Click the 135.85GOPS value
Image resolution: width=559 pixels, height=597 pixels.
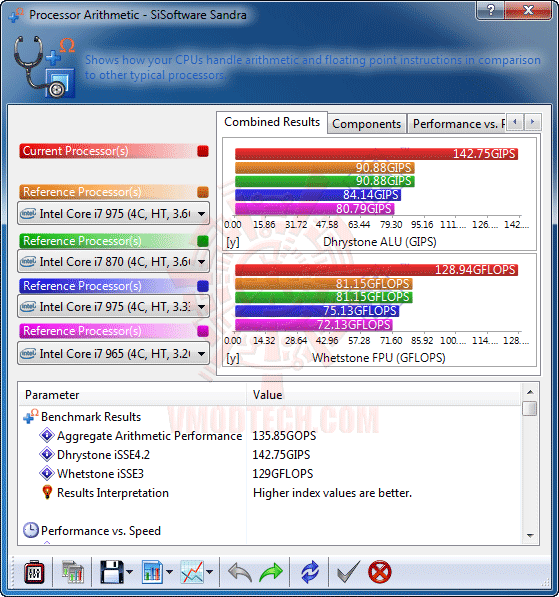[x=284, y=436]
